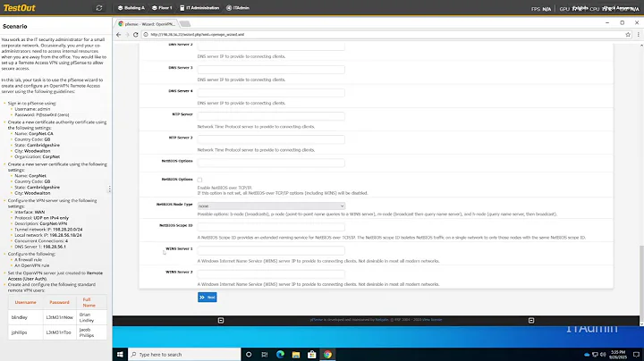
Task: Open a new browser tab
Action: pyautogui.click(x=185, y=24)
